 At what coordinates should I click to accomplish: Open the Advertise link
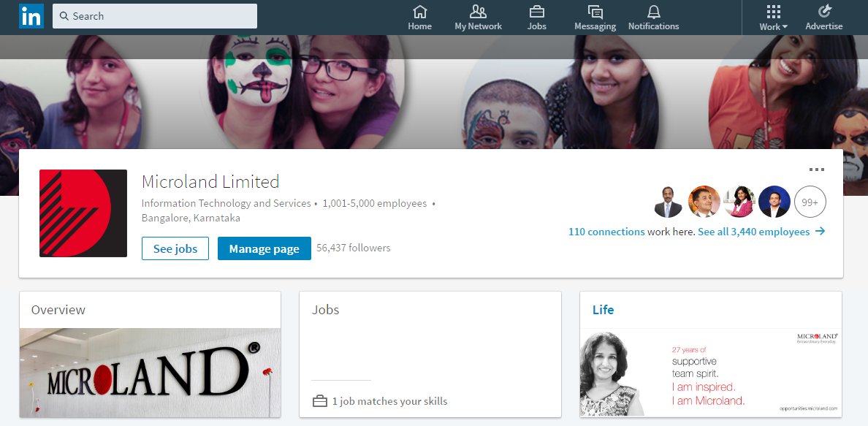click(823, 18)
